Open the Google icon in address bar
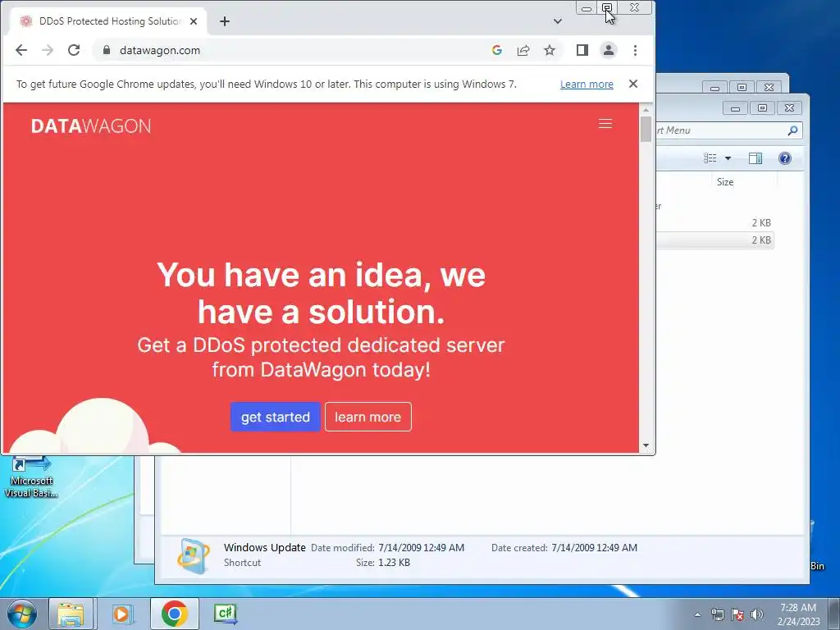The width and height of the screenshot is (840, 630). (496, 50)
